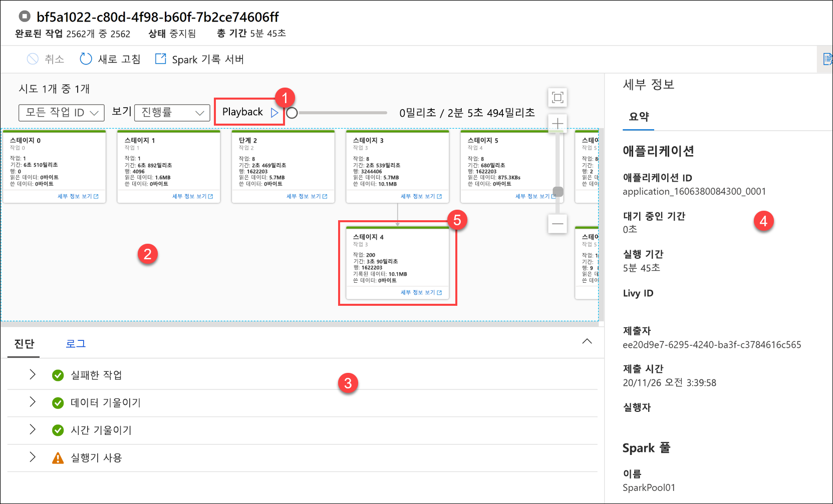Expand the 데이터 기울이기 row
The height and width of the screenshot is (504, 833).
click(33, 402)
